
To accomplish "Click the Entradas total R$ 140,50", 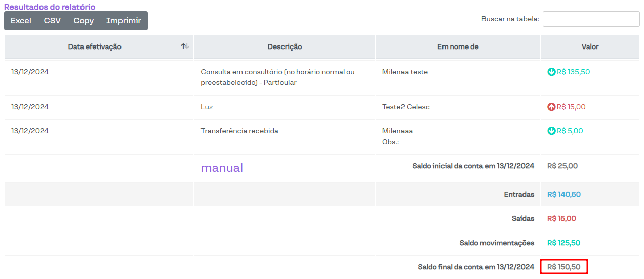I will pyautogui.click(x=563, y=195).
